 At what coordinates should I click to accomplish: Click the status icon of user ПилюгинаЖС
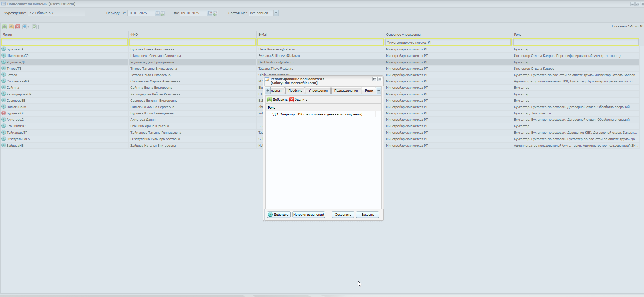4,107
